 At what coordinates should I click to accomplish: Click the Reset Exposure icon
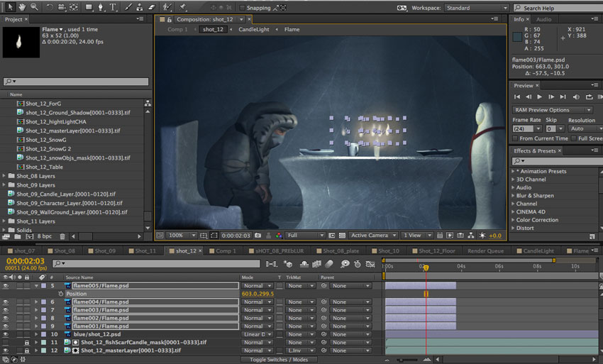(x=482, y=236)
